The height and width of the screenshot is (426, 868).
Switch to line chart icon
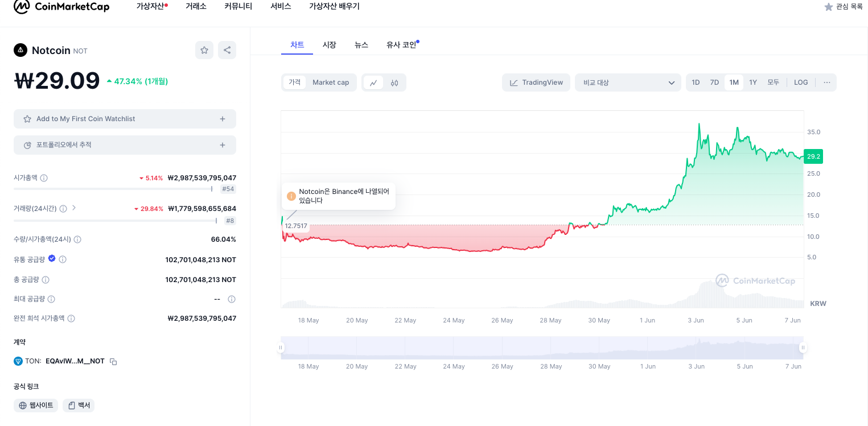pyautogui.click(x=373, y=82)
